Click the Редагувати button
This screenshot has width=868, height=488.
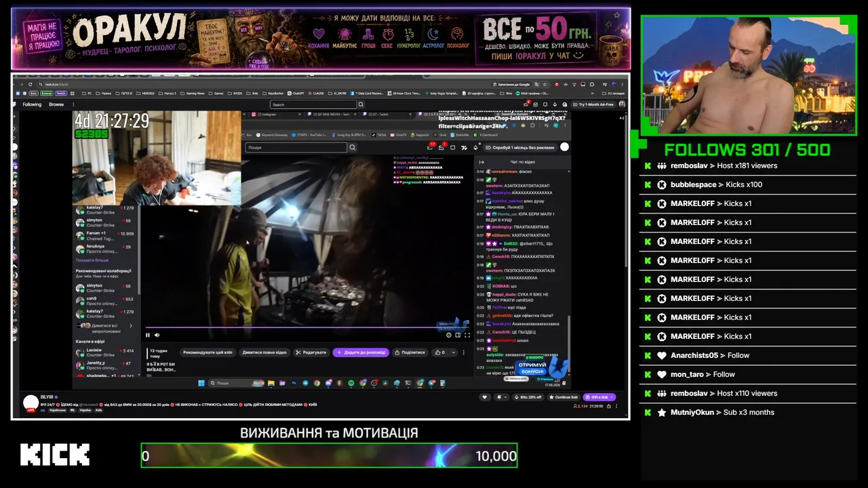coord(311,352)
